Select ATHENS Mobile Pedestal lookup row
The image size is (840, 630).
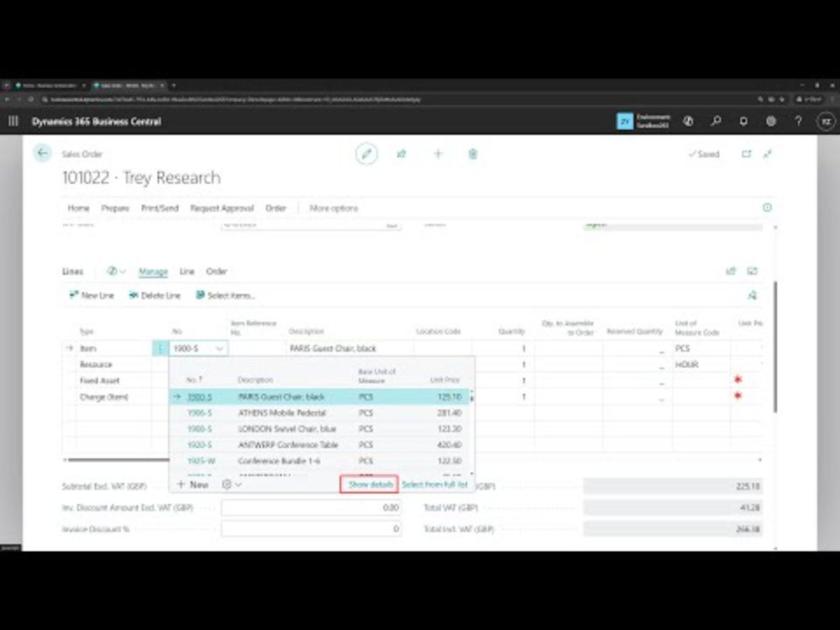pos(319,413)
